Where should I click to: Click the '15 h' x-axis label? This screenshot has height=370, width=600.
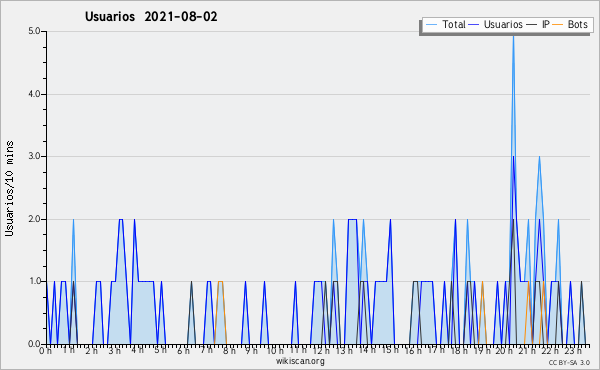tap(390, 350)
